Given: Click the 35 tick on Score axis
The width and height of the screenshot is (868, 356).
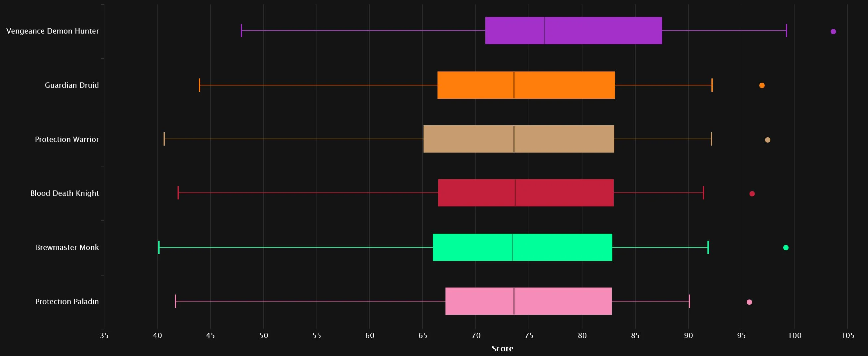Looking at the screenshot, I should [104, 335].
